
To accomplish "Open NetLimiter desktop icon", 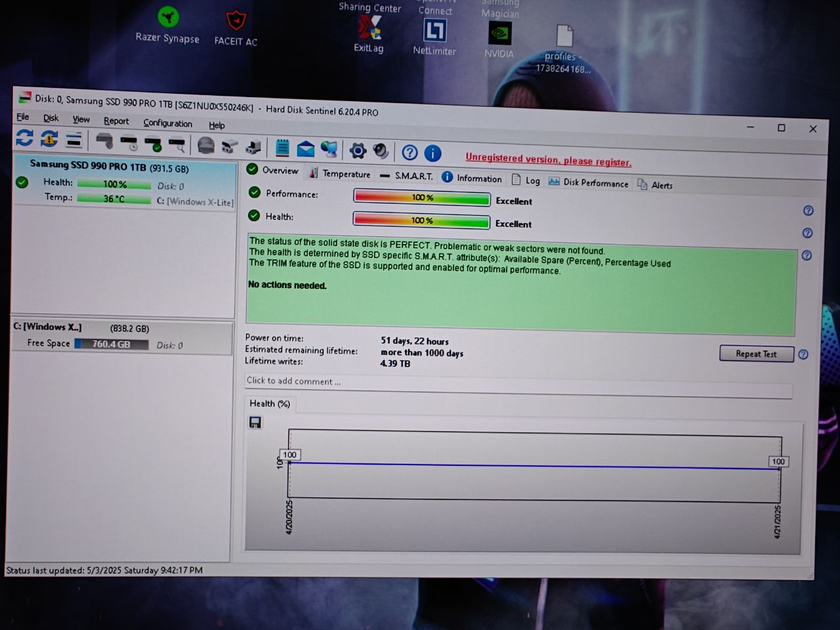I will pyautogui.click(x=434, y=37).
